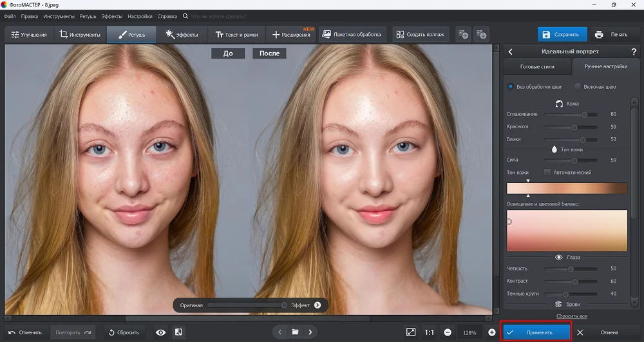Open the Расширения tab
This screenshot has height=342, width=644.
291,35
